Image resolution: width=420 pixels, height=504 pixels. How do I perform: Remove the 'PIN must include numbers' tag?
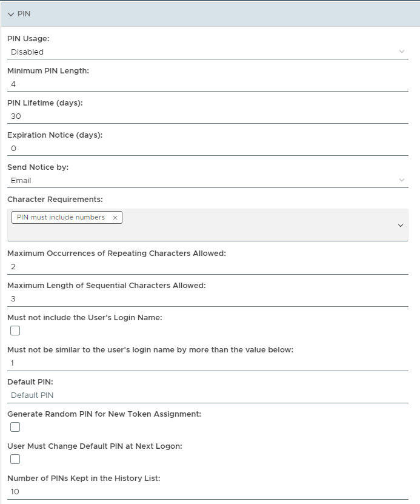click(x=115, y=218)
